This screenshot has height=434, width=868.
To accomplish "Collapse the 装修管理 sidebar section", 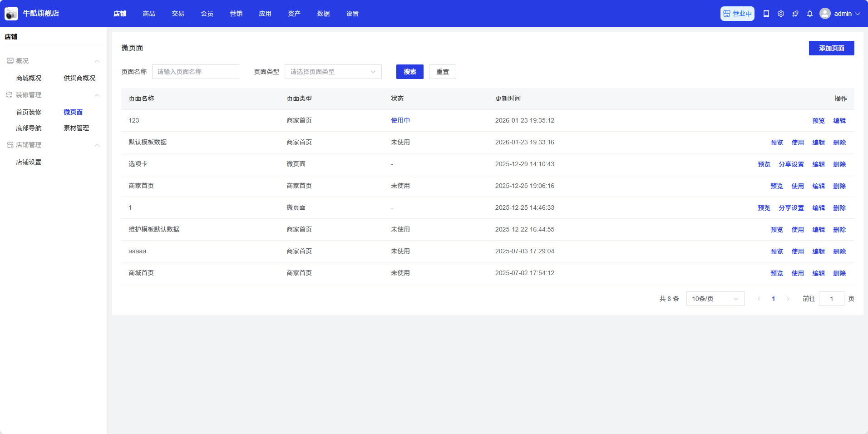I will click(x=97, y=95).
